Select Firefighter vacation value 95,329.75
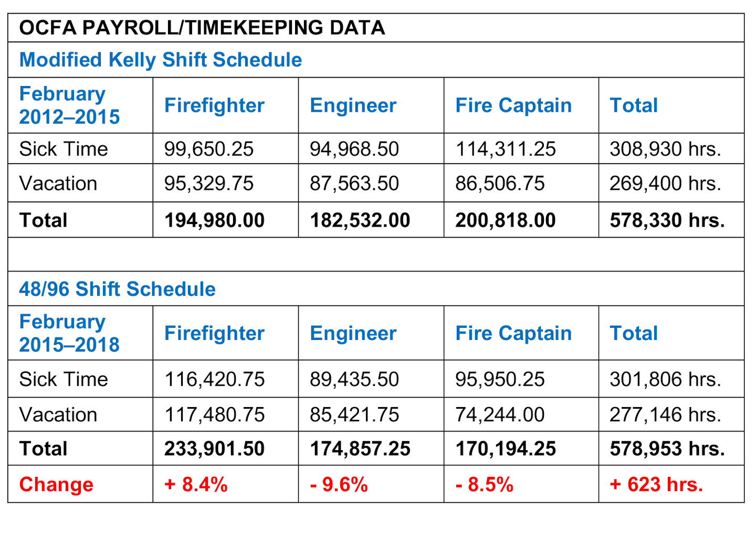756x533 pixels. tap(209, 183)
